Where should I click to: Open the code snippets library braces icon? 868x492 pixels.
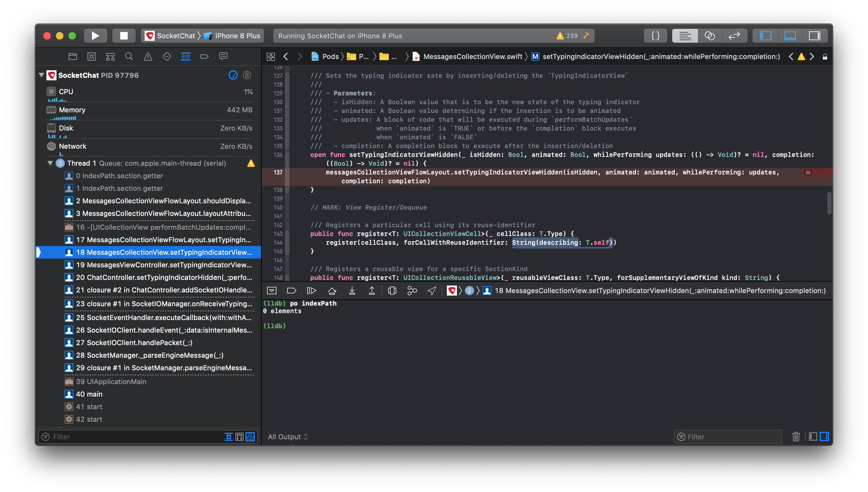(655, 36)
